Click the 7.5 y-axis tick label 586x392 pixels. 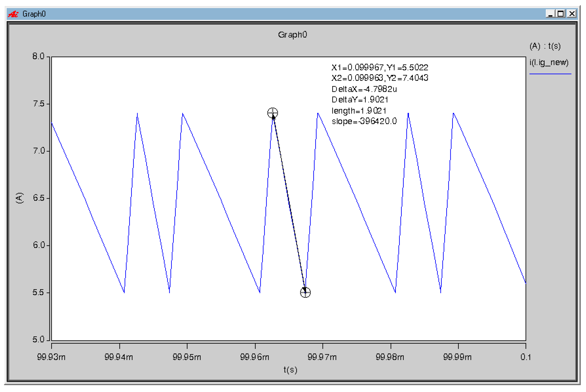pyautogui.click(x=39, y=103)
